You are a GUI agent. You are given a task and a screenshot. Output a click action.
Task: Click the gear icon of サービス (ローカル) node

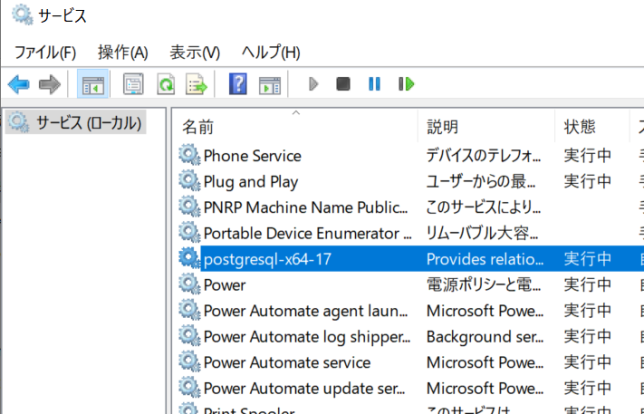19,122
